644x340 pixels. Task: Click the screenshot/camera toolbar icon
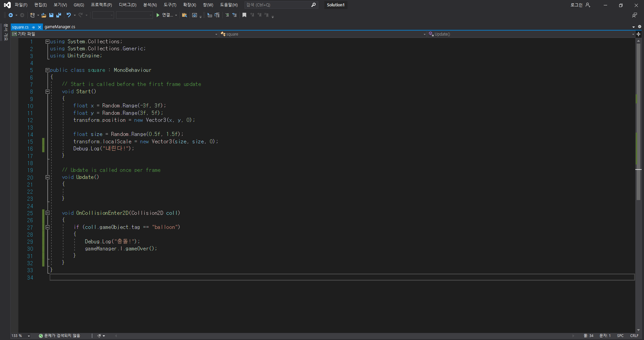click(x=195, y=15)
